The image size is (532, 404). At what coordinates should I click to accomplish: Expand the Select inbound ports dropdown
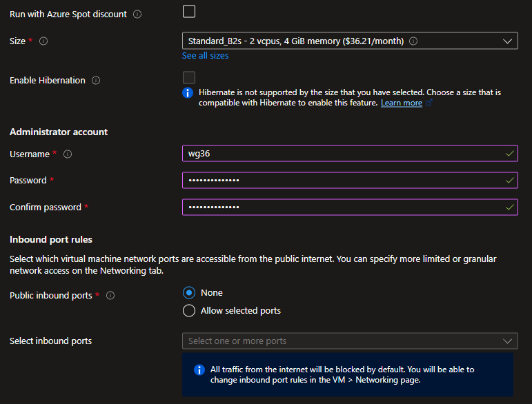(x=350, y=341)
